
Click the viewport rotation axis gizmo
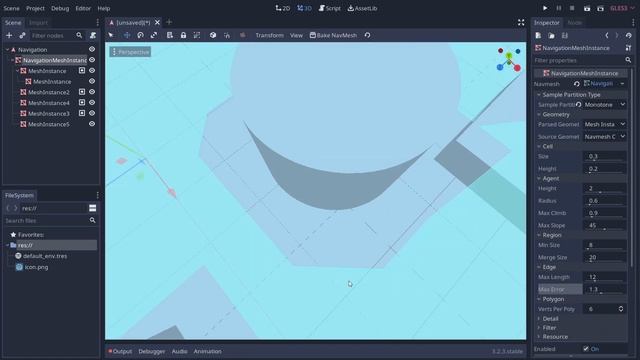[x=509, y=60]
